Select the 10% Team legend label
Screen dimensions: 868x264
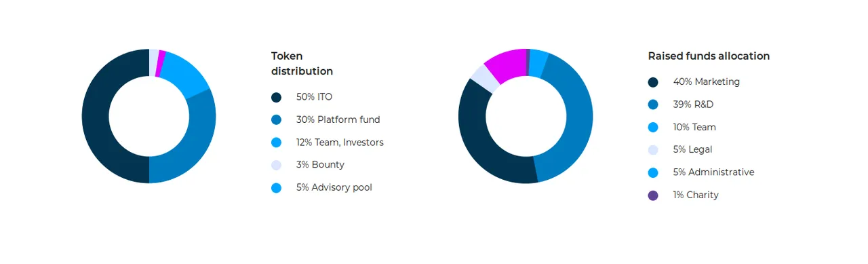(694, 127)
